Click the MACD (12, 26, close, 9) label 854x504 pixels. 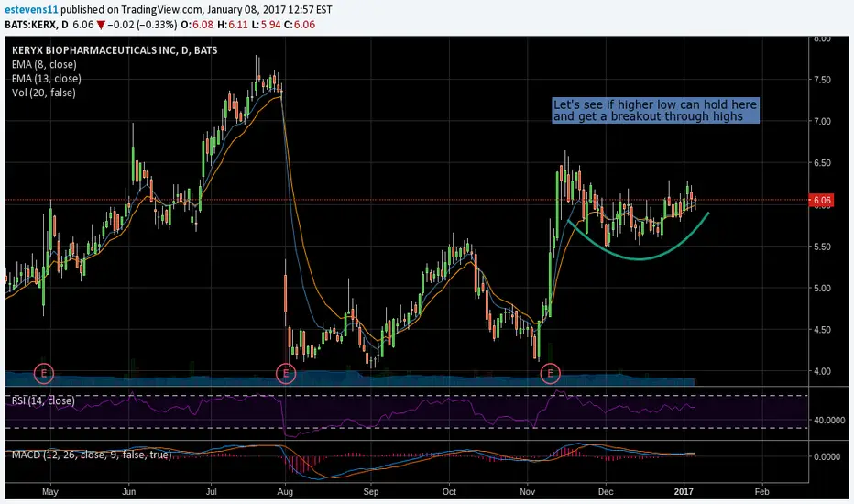pos(92,455)
